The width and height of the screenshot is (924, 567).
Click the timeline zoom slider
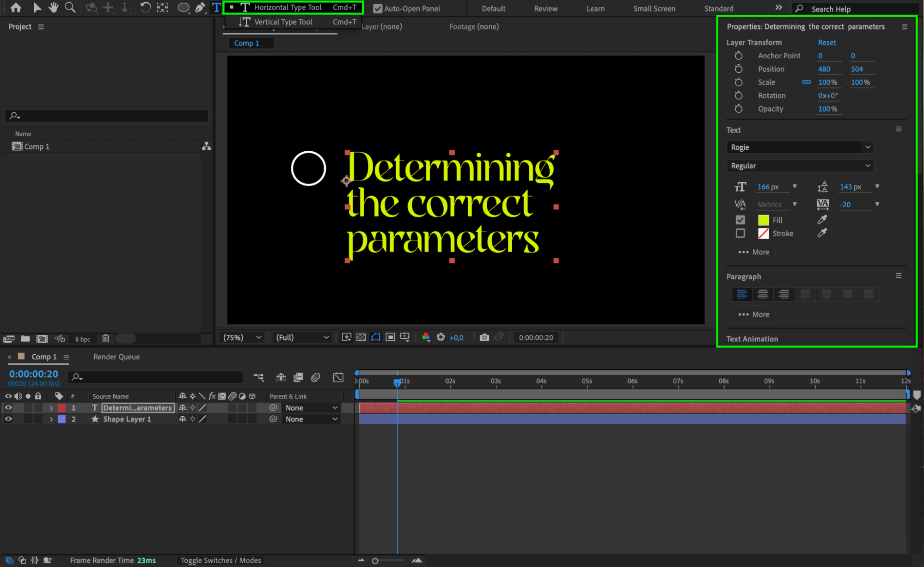click(x=388, y=561)
